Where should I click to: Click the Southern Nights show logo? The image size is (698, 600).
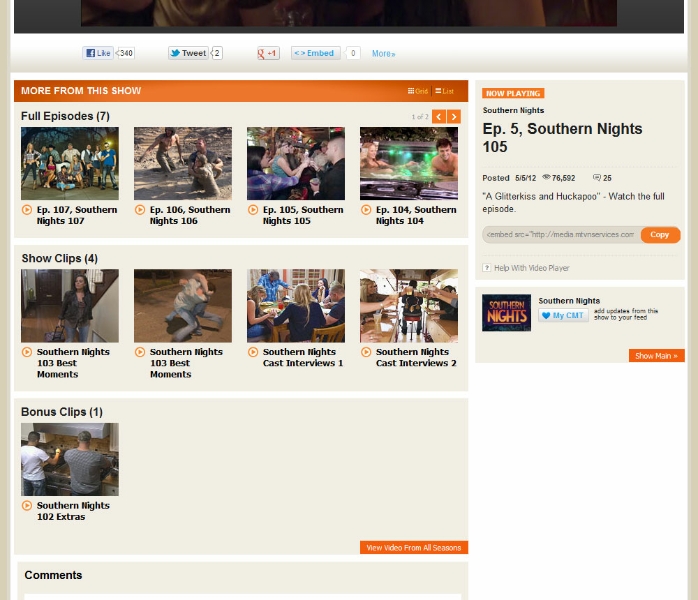[x=506, y=313]
